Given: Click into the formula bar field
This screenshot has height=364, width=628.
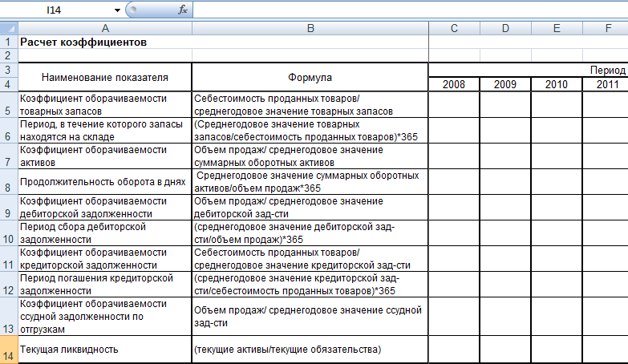Looking at the screenshot, I should tap(410, 10).
